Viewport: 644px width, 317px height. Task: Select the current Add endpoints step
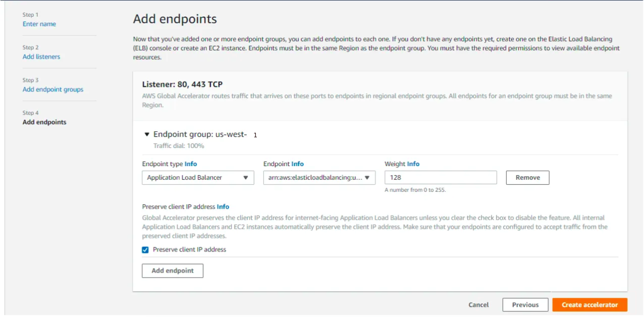[44, 122]
